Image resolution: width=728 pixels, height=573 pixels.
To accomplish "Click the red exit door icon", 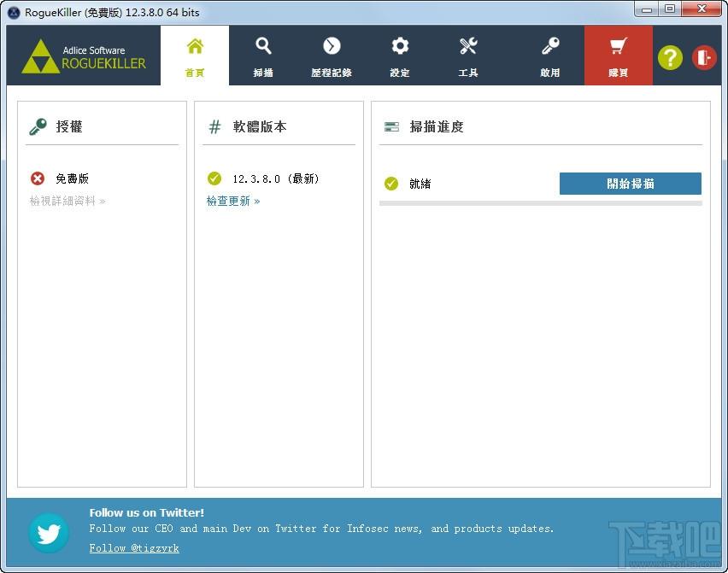I will pyautogui.click(x=704, y=58).
